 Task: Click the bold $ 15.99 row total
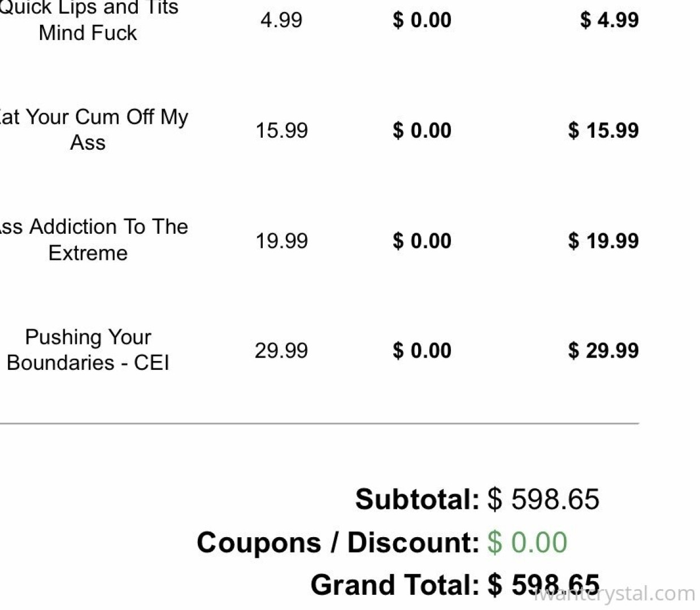[603, 130]
